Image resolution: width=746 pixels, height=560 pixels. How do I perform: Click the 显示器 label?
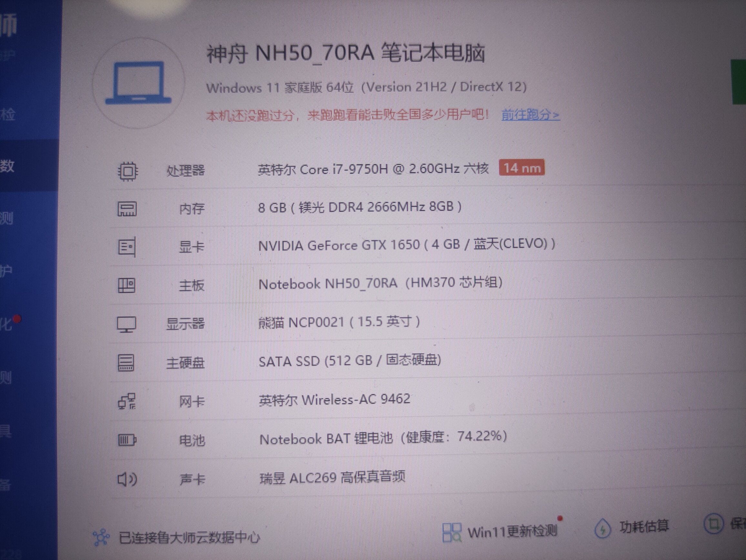pos(185,324)
